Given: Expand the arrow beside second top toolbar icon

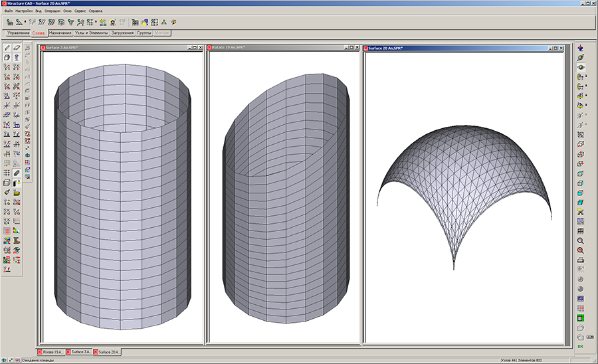Looking at the screenshot, I should 25,23.
